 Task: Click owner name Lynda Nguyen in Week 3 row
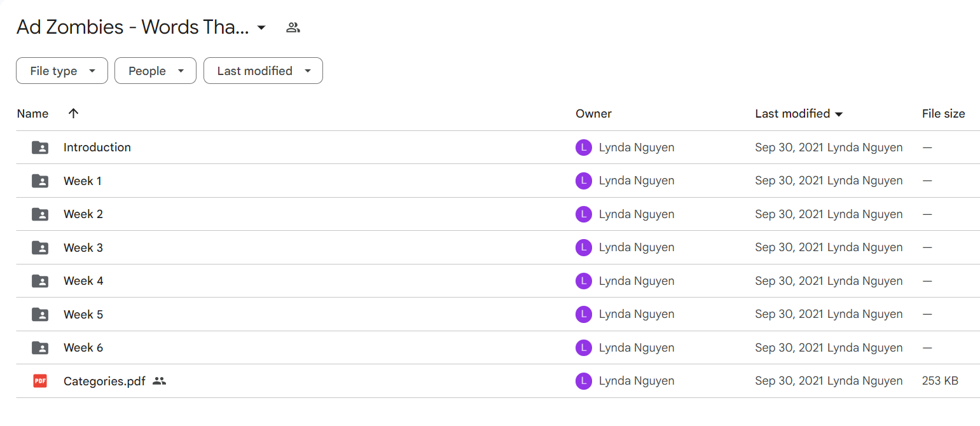637,248
